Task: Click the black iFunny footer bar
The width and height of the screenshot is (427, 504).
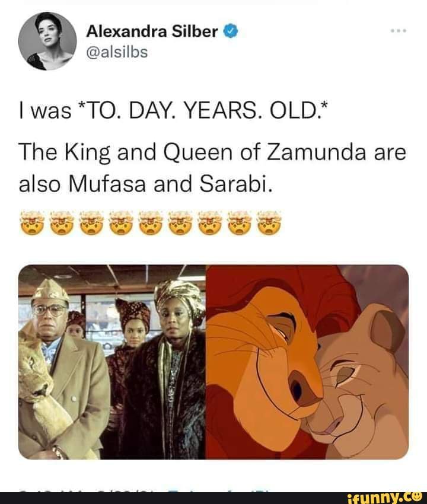Action: pyautogui.click(x=213, y=497)
